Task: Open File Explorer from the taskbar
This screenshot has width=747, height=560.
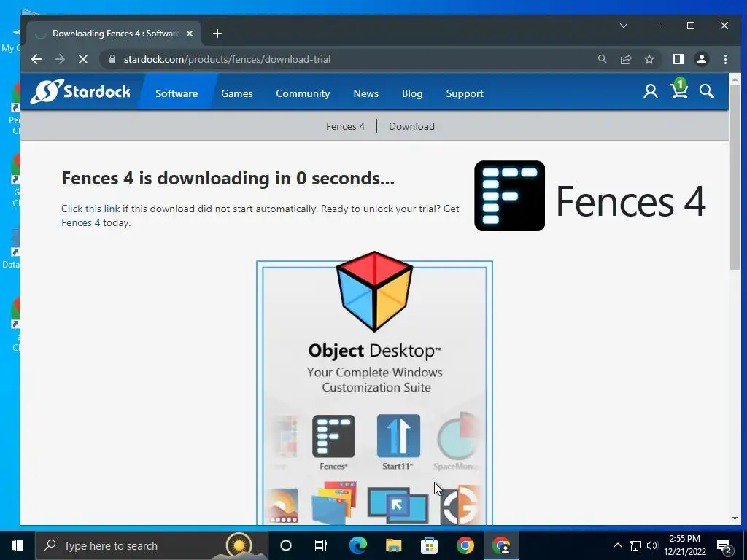Action: click(393, 545)
